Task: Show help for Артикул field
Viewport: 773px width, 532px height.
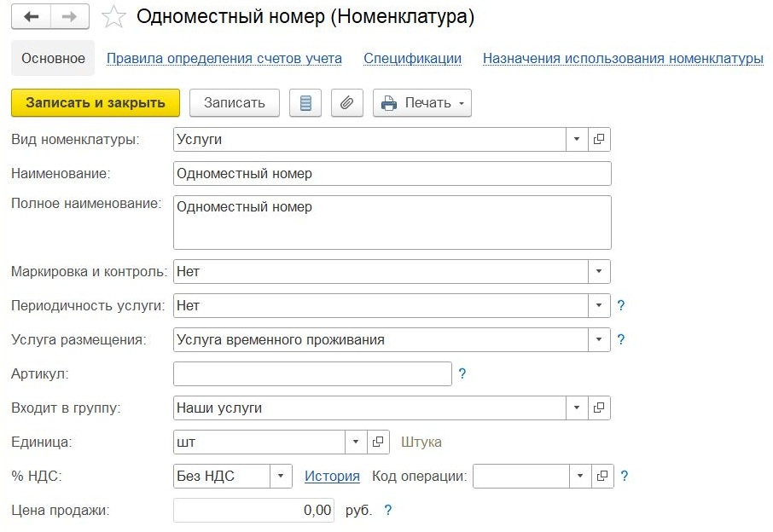Action: tap(462, 373)
